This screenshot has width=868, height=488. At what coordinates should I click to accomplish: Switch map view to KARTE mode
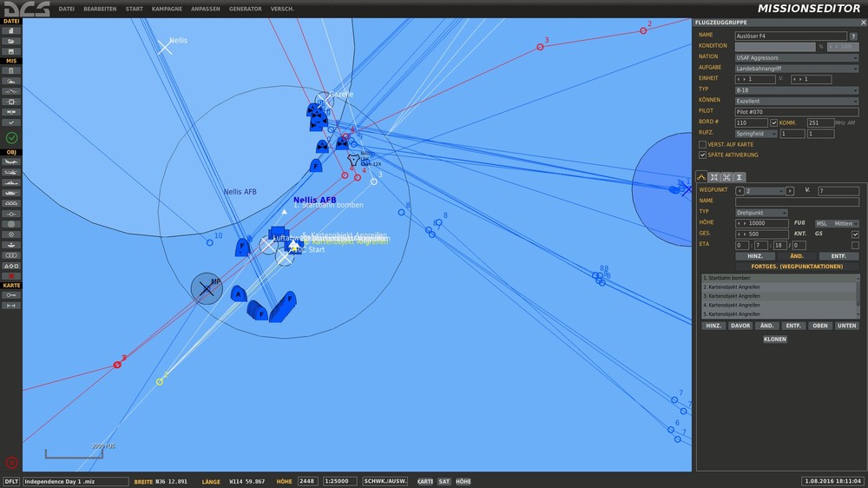[425, 481]
